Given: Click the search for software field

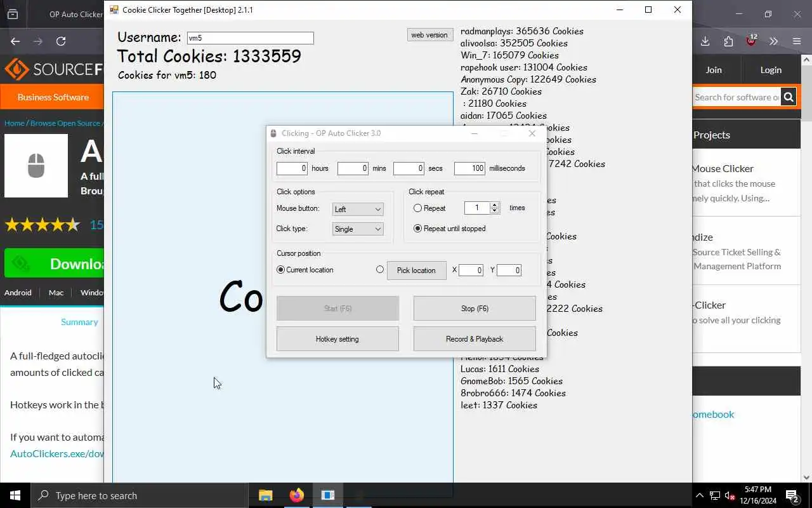Looking at the screenshot, I should (x=737, y=97).
